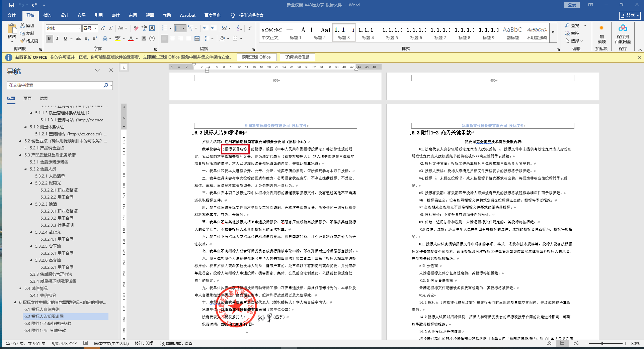
Task: Apply strikethrough with the abc icon
Action: [79, 38]
